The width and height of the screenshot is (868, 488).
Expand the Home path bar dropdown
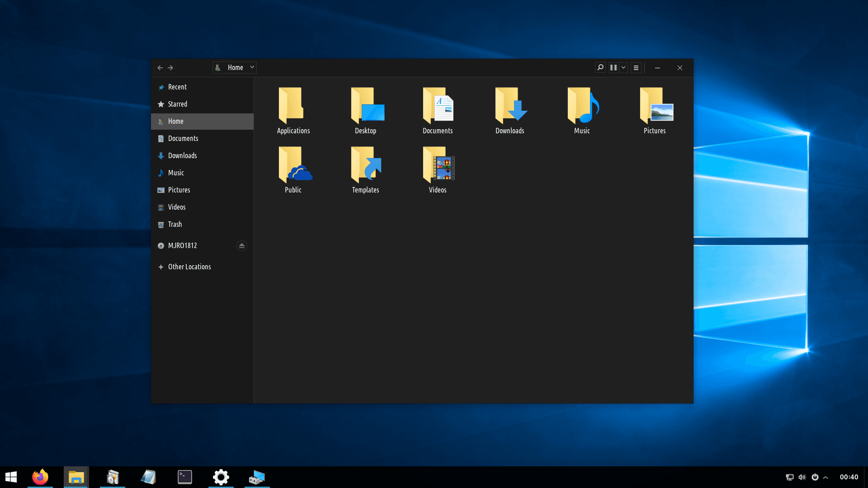point(252,67)
